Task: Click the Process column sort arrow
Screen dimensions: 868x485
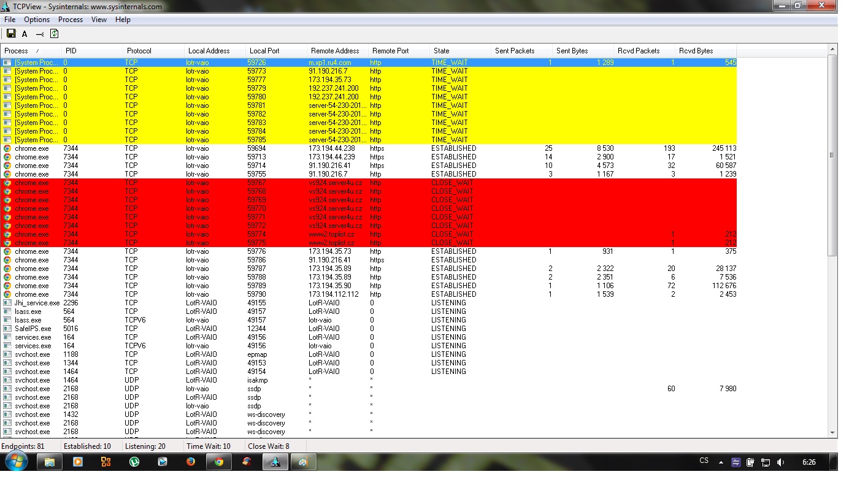Action: 37,51
